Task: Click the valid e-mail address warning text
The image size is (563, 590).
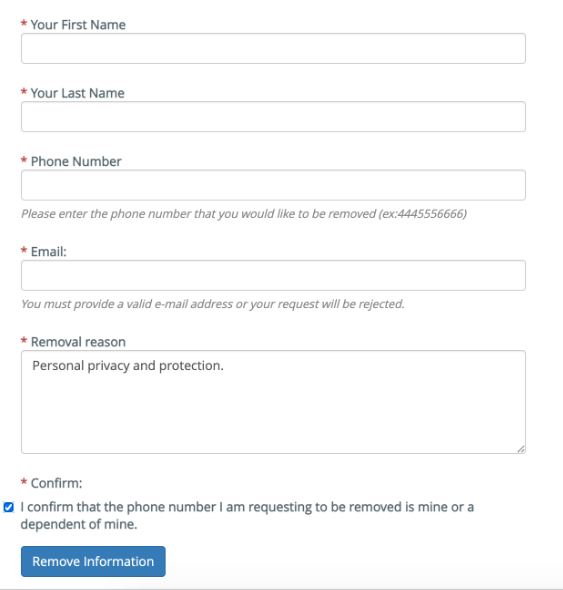Action: pos(213,304)
